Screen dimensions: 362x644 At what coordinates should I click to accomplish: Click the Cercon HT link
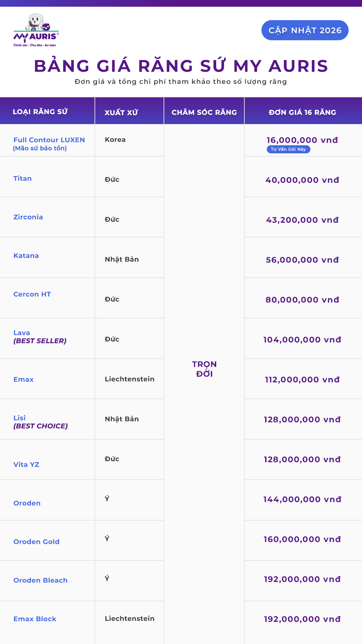(x=32, y=294)
